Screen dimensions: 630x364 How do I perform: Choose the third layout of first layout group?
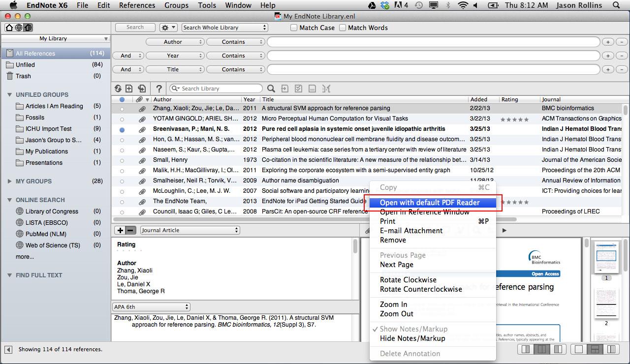[558, 349]
